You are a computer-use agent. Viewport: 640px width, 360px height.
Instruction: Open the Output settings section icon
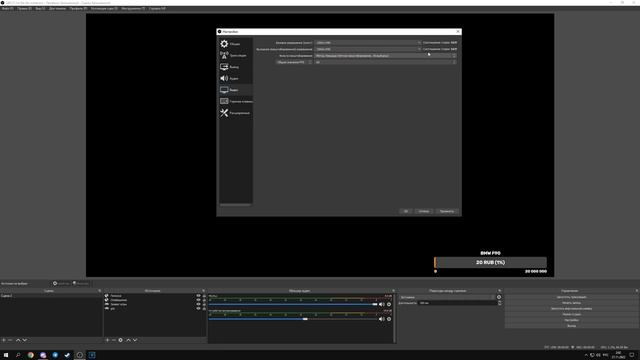click(224, 67)
